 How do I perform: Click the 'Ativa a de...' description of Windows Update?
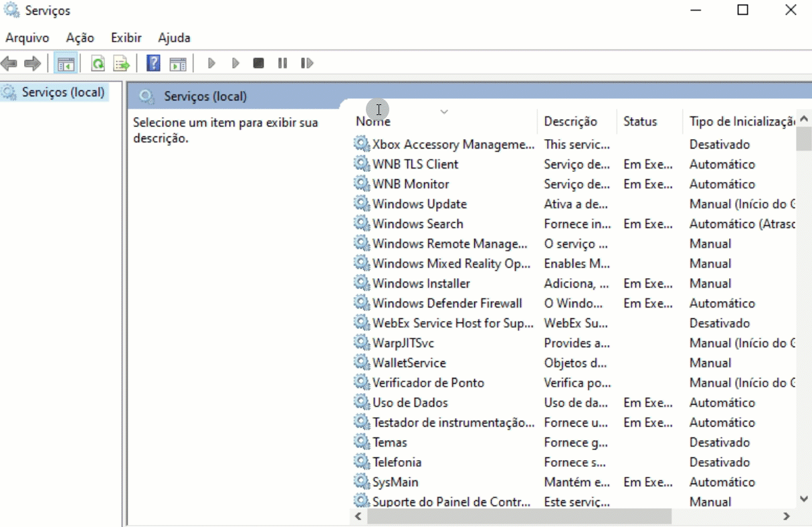576,204
